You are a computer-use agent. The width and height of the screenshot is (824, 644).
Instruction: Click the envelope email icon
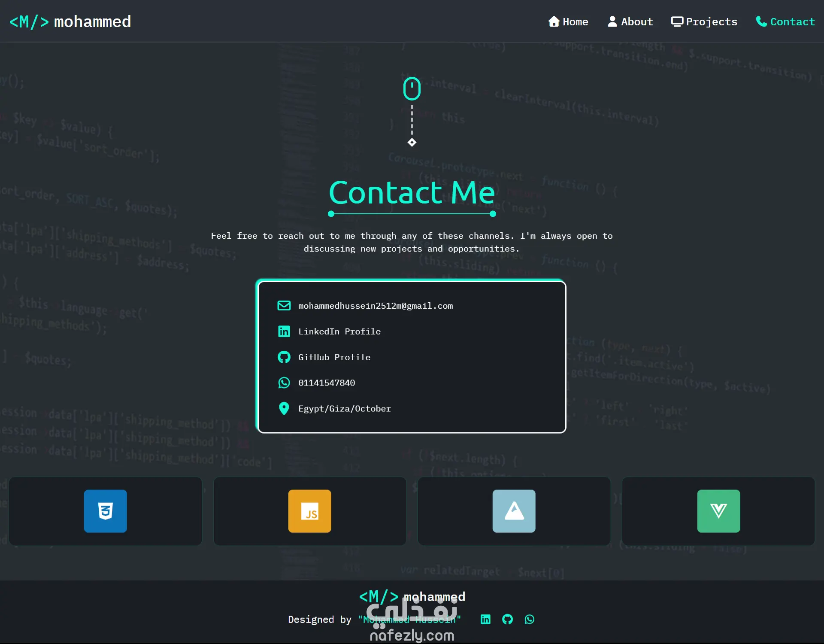tap(284, 306)
